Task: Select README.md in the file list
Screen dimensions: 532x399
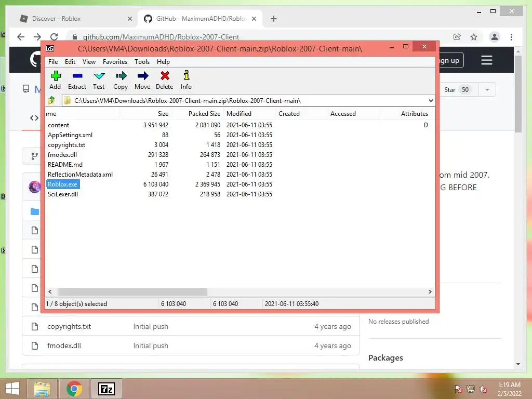Action: click(x=65, y=165)
